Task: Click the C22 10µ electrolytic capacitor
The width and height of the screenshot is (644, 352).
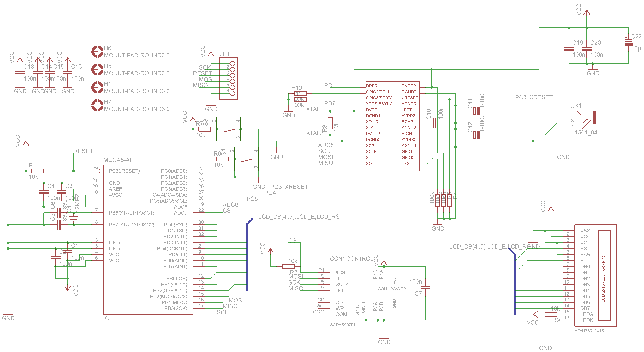Action: pos(628,43)
